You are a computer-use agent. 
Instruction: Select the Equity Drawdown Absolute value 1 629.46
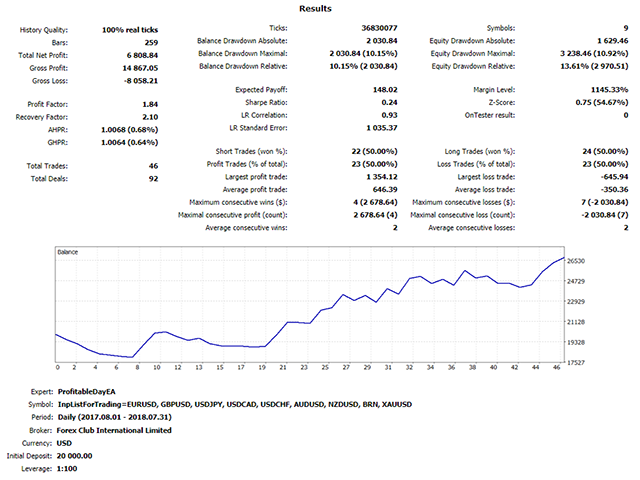[x=613, y=40]
